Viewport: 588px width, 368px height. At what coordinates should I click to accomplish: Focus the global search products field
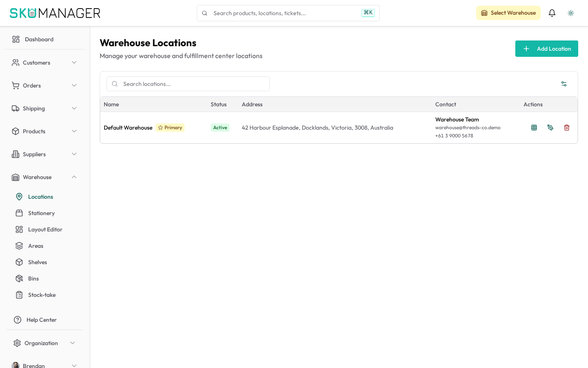tap(288, 13)
